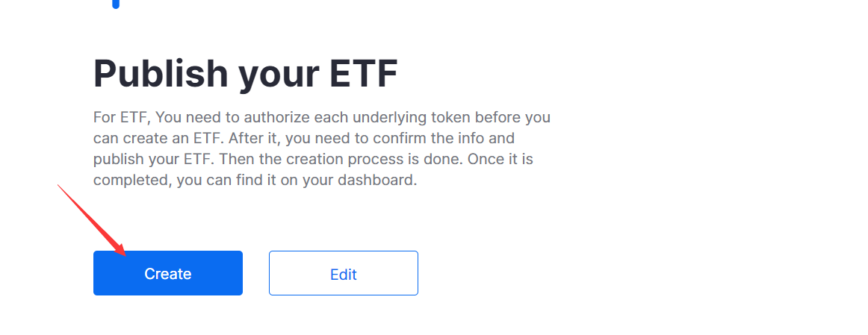Click the outlined Edit button

click(x=343, y=273)
